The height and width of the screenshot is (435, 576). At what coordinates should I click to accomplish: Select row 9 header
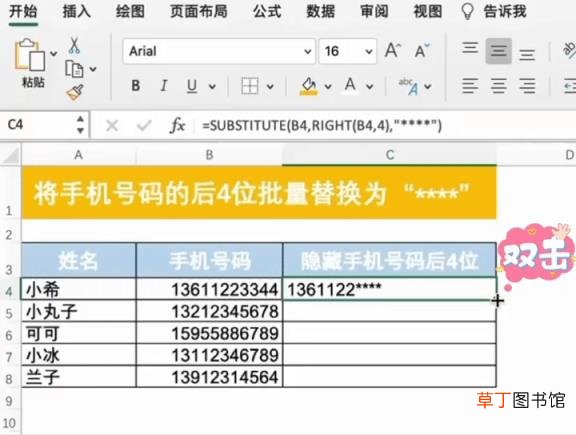point(10,400)
